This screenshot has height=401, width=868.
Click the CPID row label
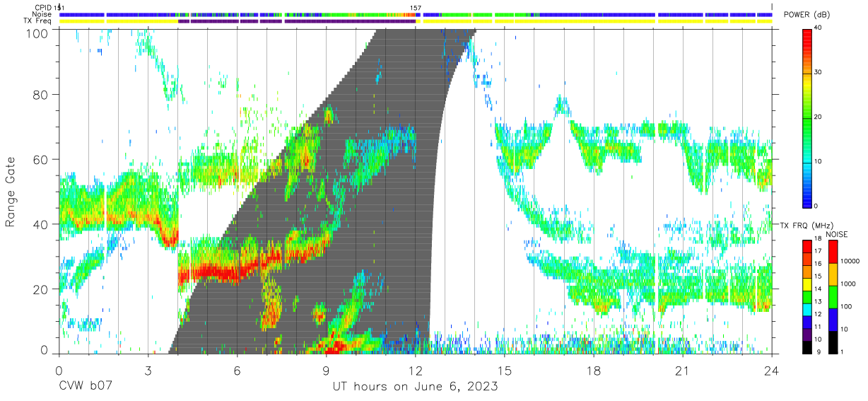pos(43,8)
